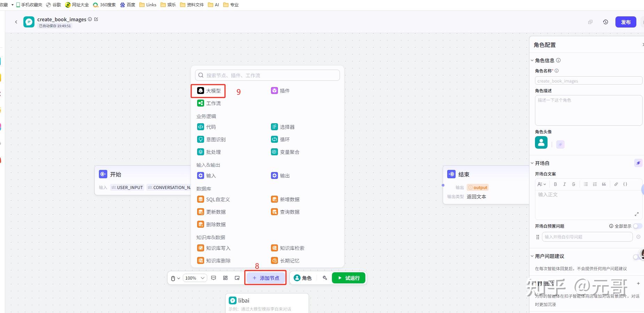
Task: Open the text style dropdown in 开场白文案
Action: point(541,184)
